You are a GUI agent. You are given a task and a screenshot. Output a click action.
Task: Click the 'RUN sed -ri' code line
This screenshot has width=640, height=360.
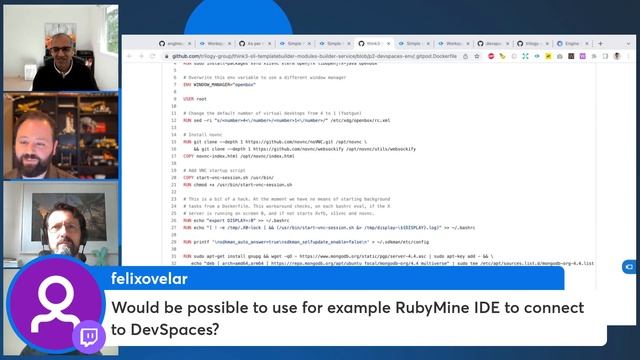(287, 120)
